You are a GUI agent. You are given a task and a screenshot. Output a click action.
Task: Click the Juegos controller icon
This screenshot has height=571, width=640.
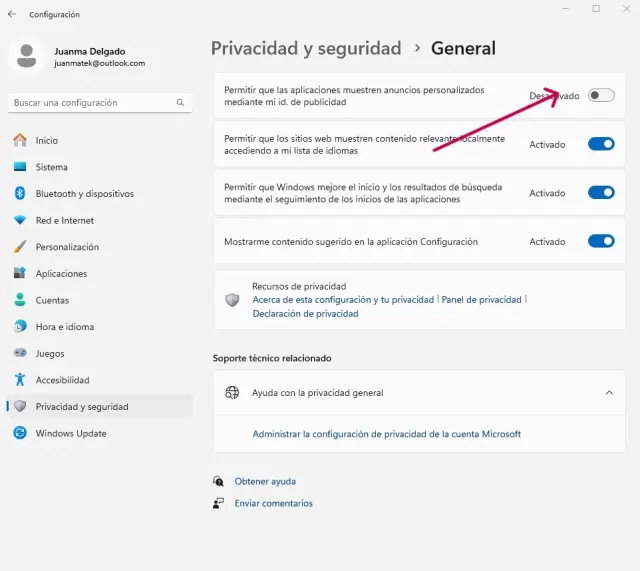tap(20, 353)
